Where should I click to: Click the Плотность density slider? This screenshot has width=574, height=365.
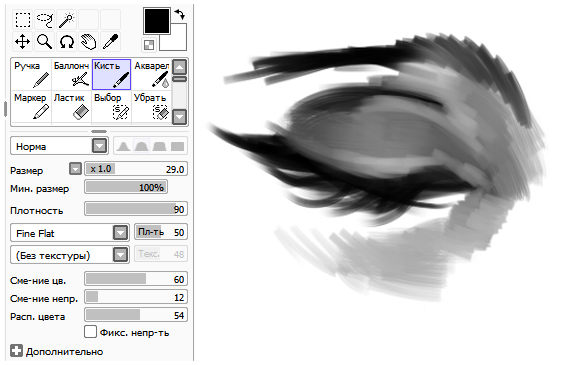tap(136, 209)
